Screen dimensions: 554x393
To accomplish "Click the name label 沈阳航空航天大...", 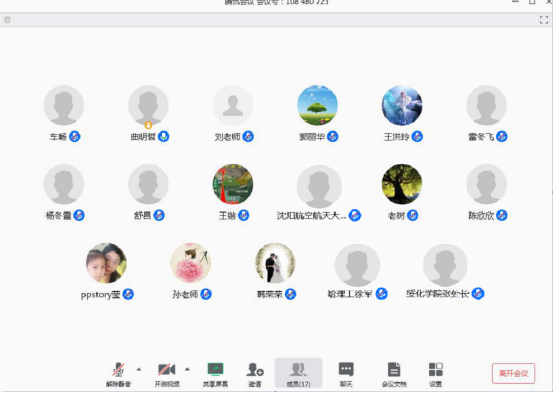I will pyautogui.click(x=312, y=215).
